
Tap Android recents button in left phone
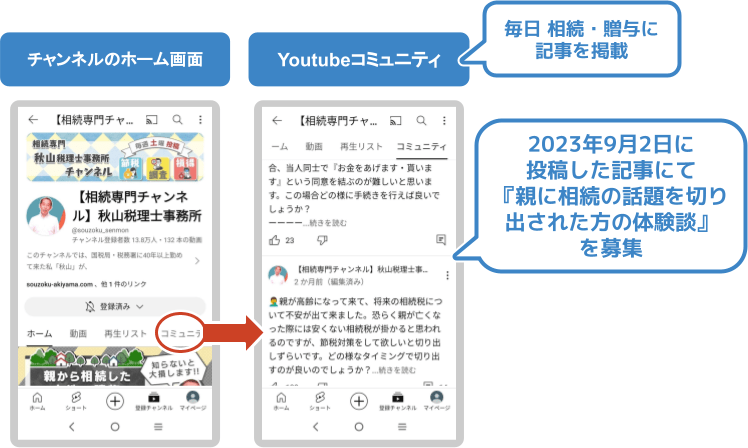pyautogui.click(x=158, y=427)
